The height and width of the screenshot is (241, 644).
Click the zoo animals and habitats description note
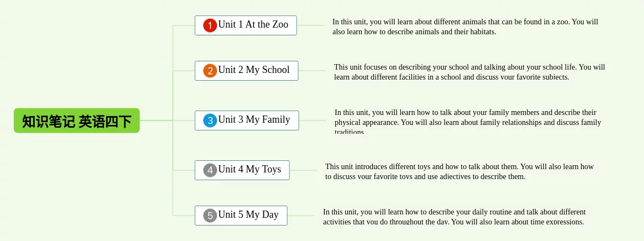(465, 27)
